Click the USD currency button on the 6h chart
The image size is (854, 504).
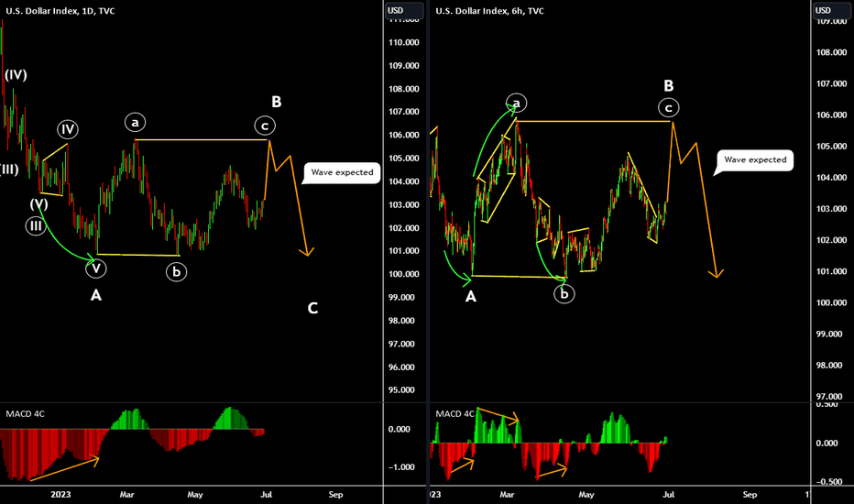pos(832,10)
